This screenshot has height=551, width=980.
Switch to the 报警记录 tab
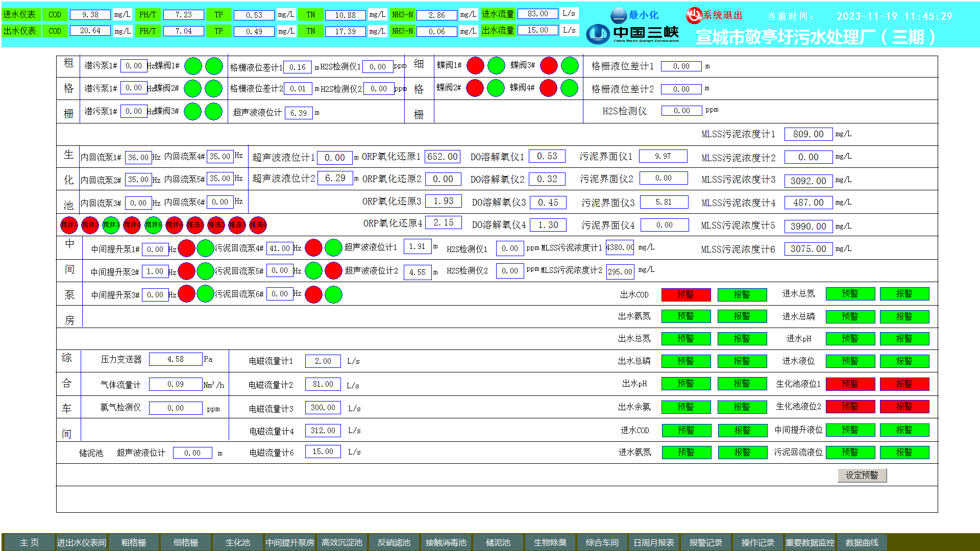[x=705, y=542]
